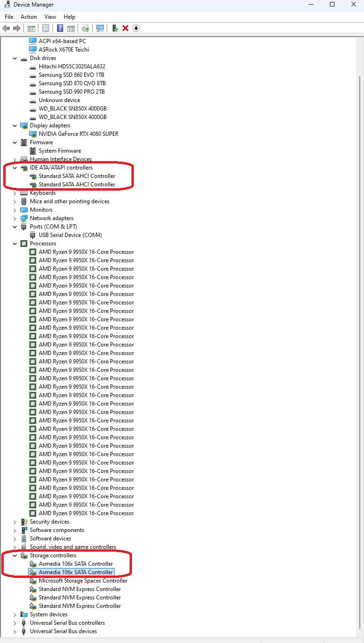
Task: Click the Display adapters category icon
Action: (x=24, y=126)
